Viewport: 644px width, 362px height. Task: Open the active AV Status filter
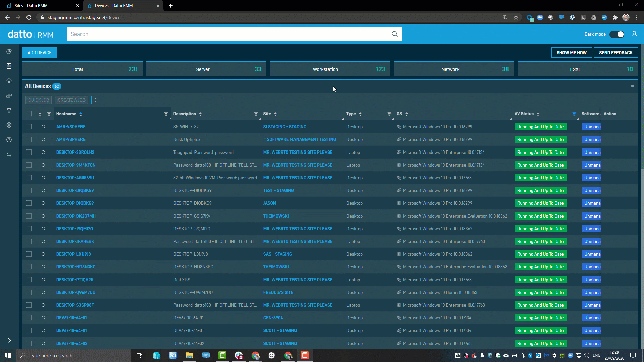tap(574, 114)
